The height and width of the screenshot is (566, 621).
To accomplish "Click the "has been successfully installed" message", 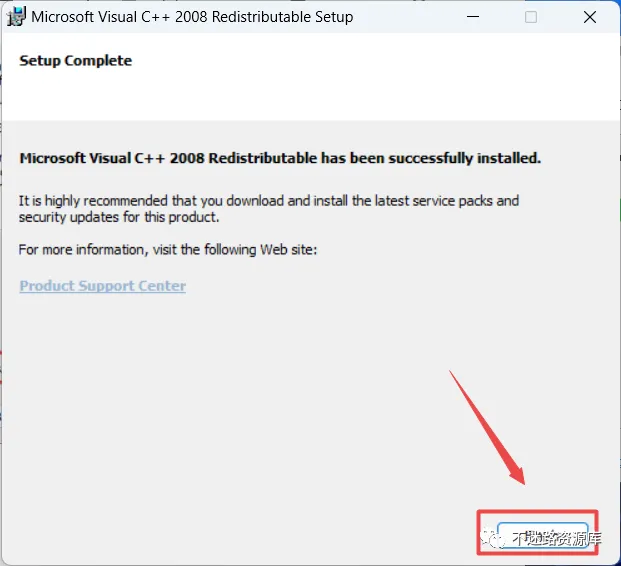I will coord(280,158).
